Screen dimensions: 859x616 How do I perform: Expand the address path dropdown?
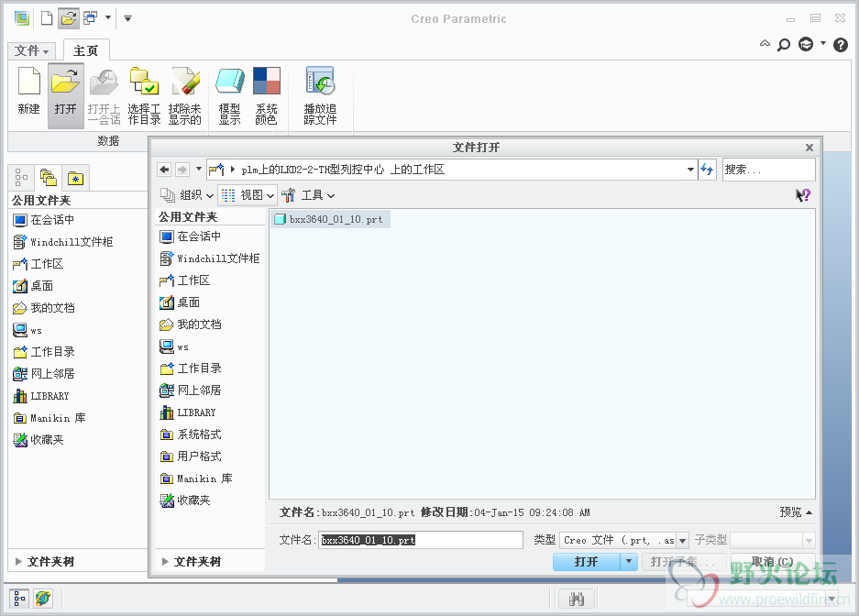(x=690, y=170)
